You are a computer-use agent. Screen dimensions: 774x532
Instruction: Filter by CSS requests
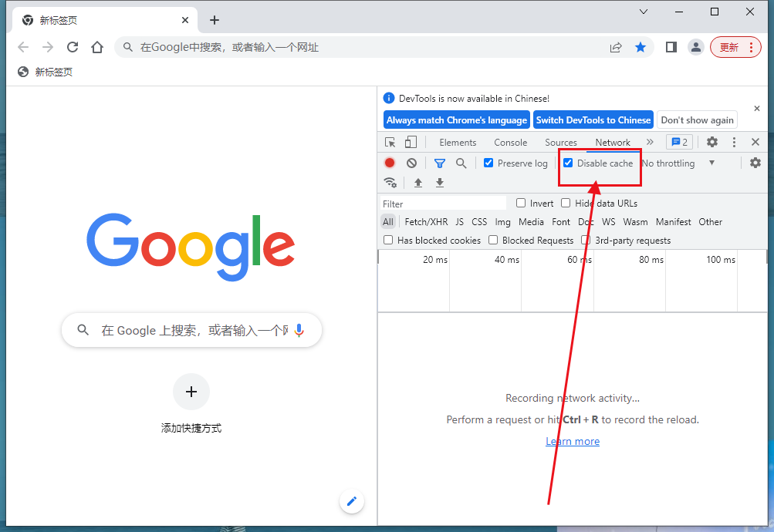[479, 222]
